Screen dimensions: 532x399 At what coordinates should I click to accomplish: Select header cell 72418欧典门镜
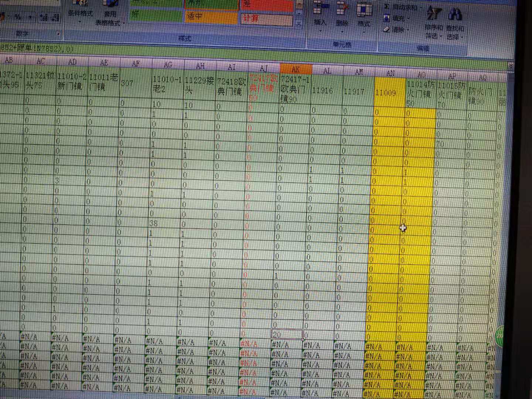232,87
